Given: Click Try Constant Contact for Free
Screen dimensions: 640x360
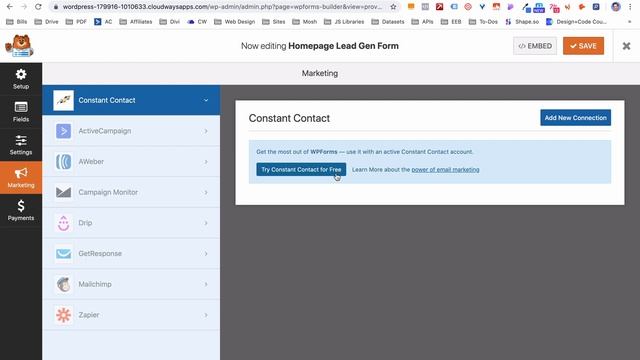Looking at the screenshot, I should coord(301,169).
